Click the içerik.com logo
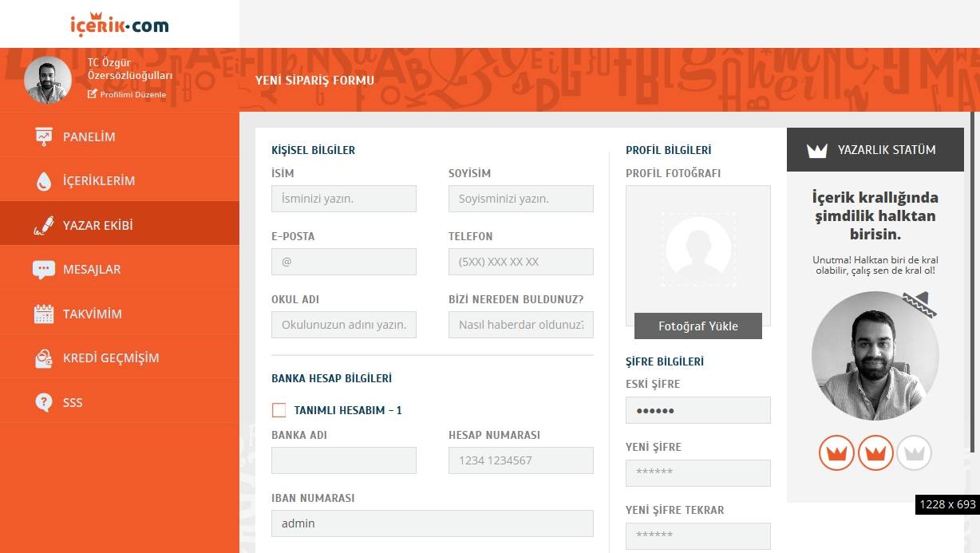This screenshot has width=980, height=553. 120,24
